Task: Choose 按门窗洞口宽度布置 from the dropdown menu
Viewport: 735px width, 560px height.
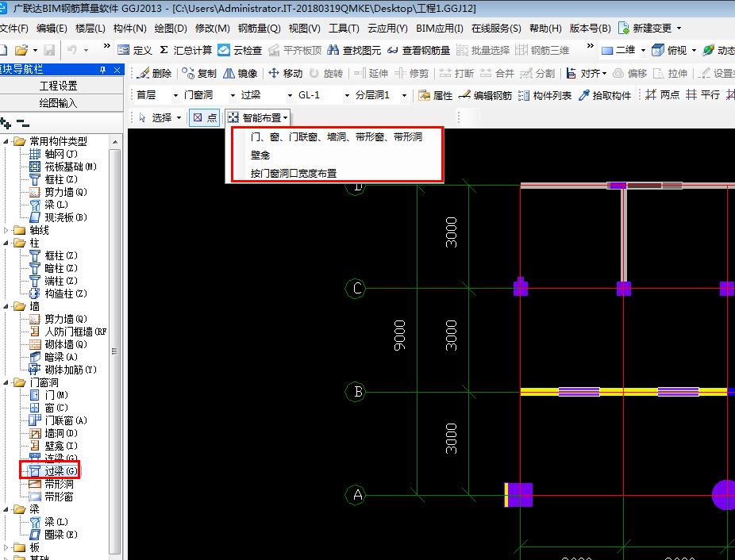Action: 294,173
